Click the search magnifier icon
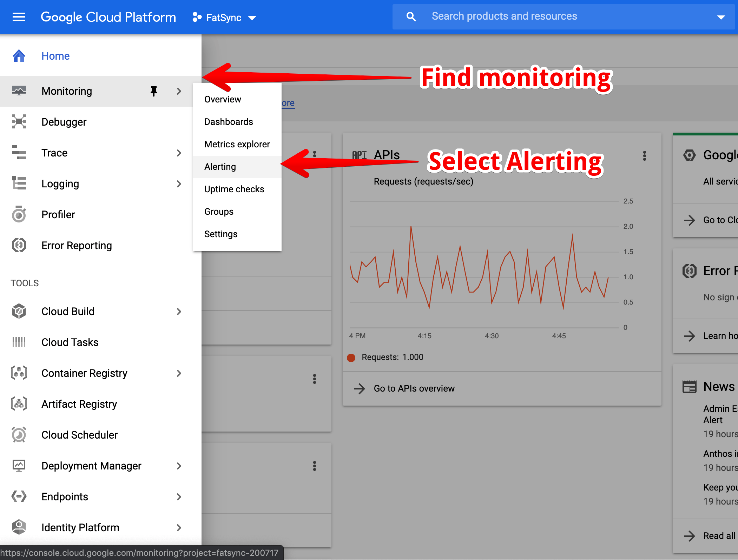Viewport: 738px width, 560px height. (411, 16)
